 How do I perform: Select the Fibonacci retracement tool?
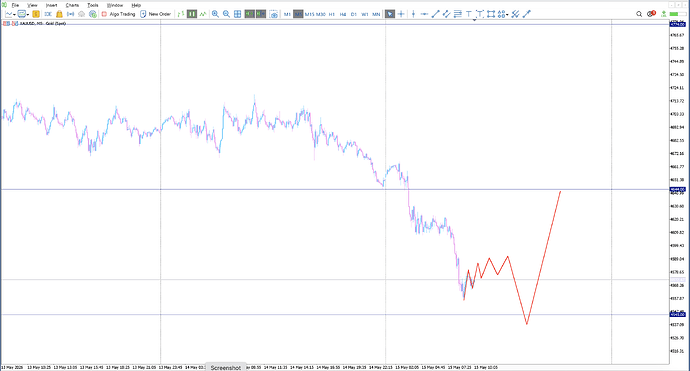pos(458,14)
